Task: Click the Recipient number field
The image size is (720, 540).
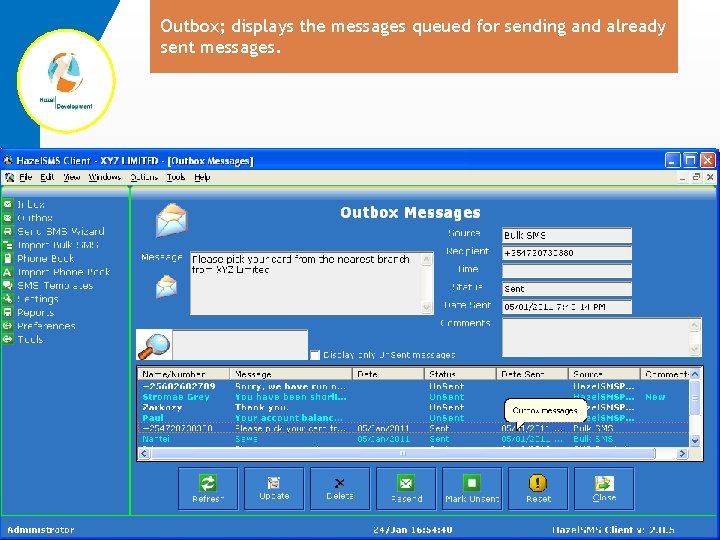Action: 567,253
